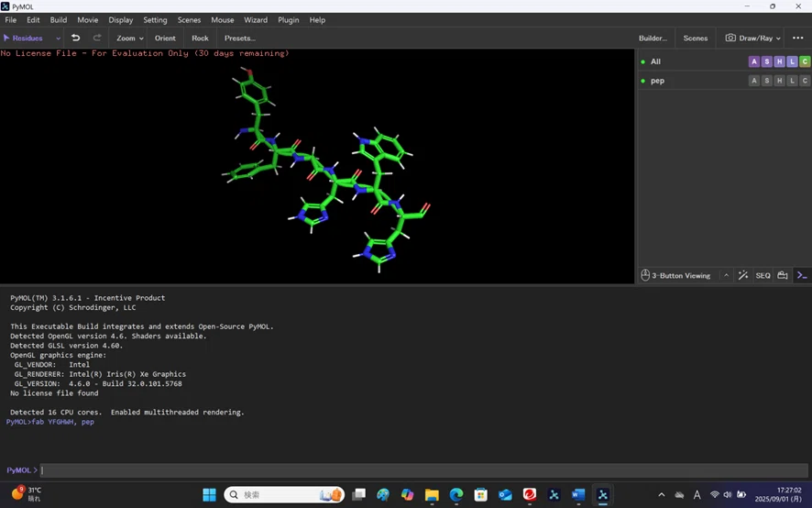Screen dimensions: 812x508
Task: Click the volume icon in system tray
Action: pyautogui.click(x=728, y=494)
